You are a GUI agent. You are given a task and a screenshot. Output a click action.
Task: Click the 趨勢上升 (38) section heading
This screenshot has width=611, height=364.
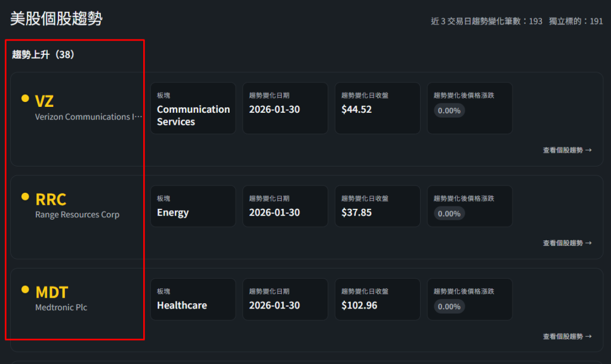43,55
